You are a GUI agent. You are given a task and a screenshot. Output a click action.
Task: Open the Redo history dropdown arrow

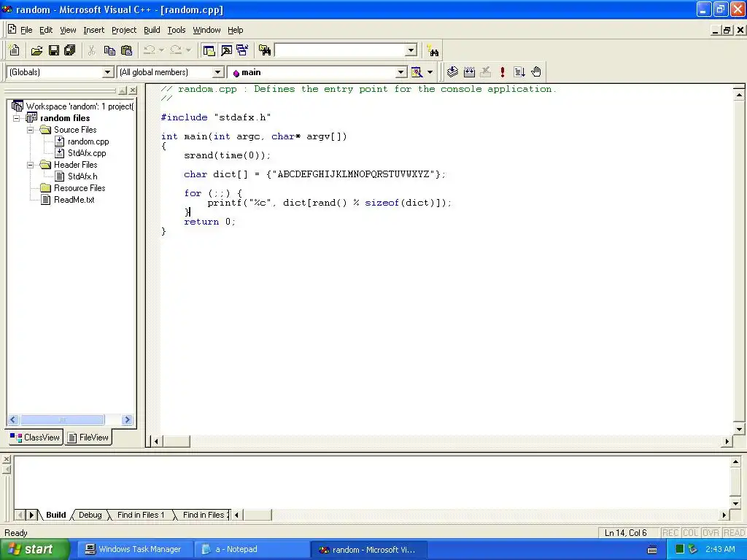pyautogui.click(x=188, y=50)
